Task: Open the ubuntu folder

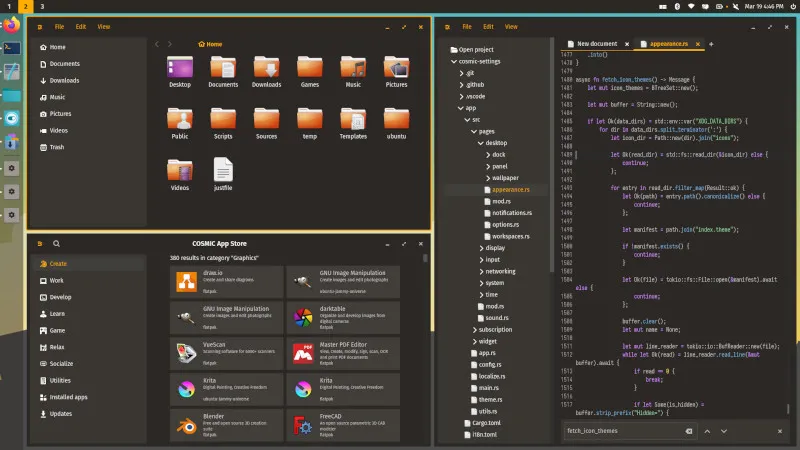Action: [x=396, y=123]
